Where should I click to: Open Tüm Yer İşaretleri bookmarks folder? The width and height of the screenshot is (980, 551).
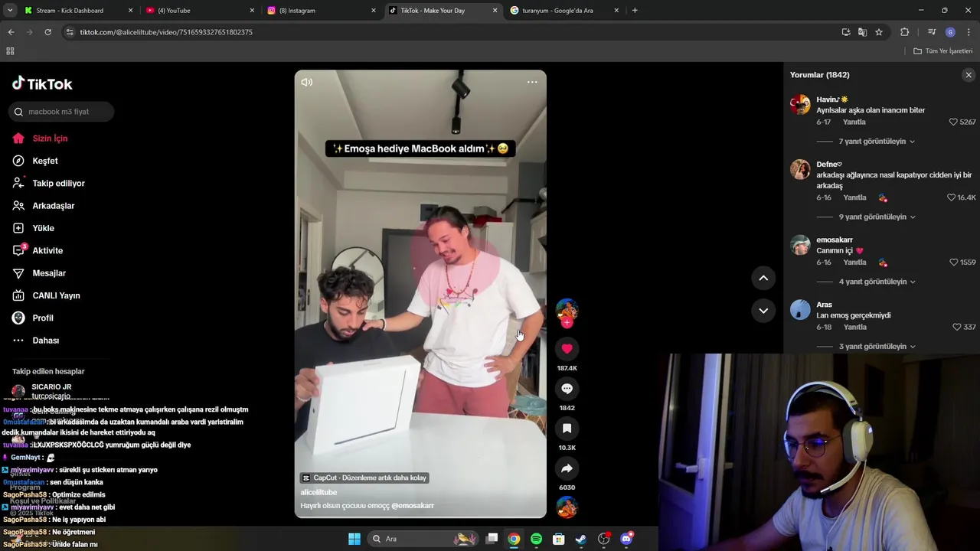click(943, 51)
